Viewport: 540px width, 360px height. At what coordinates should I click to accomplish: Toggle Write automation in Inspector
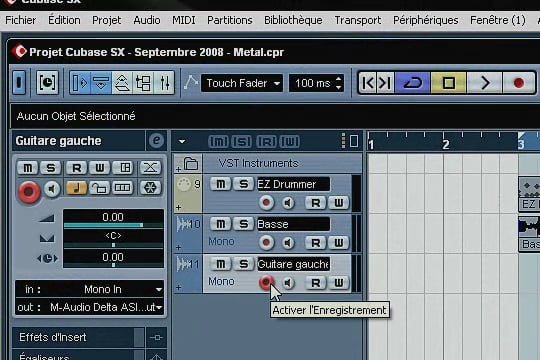click(x=100, y=168)
